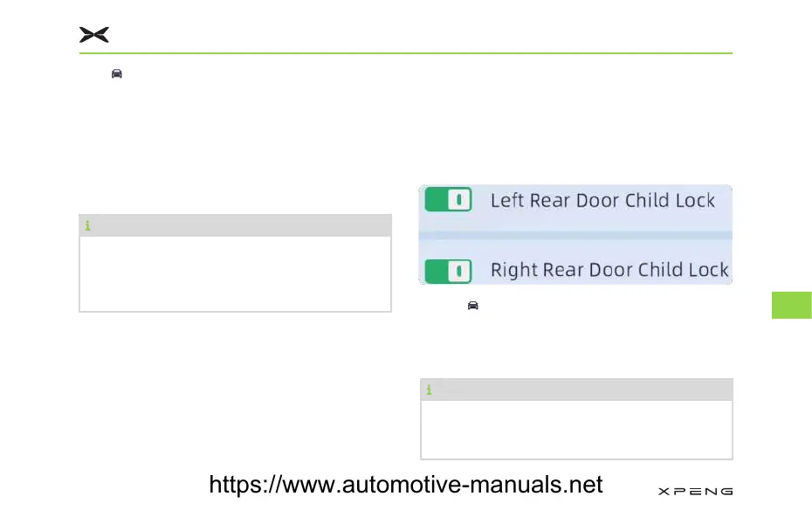Click the green horizontal line under the logo

click(405, 52)
